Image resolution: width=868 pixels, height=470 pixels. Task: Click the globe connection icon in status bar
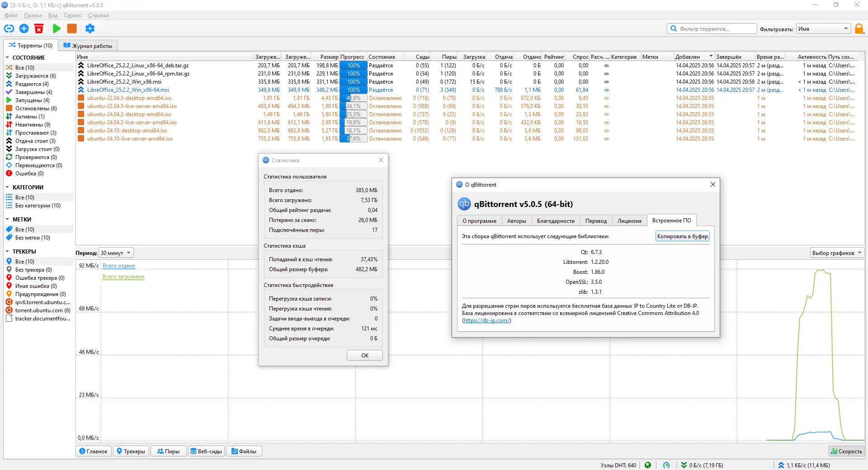pos(648,465)
